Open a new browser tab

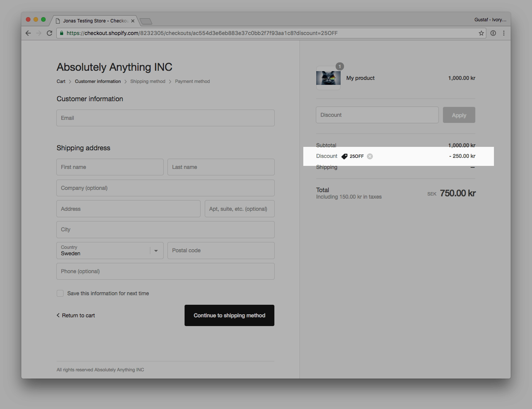(x=146, y=21)
